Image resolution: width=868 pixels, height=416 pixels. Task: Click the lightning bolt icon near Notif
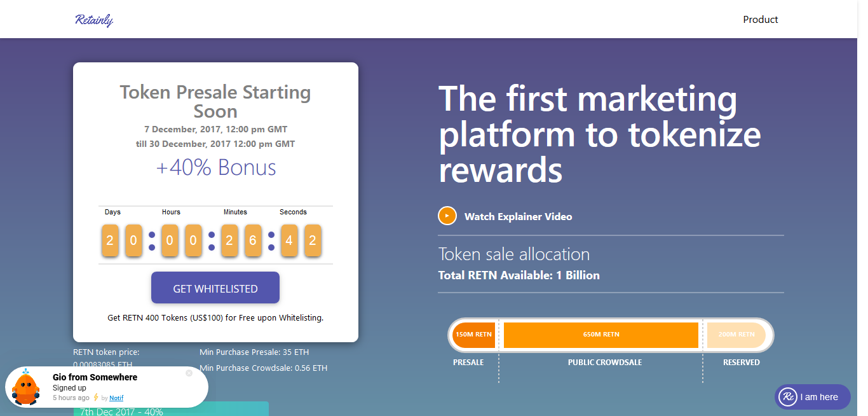click(97, 398)
